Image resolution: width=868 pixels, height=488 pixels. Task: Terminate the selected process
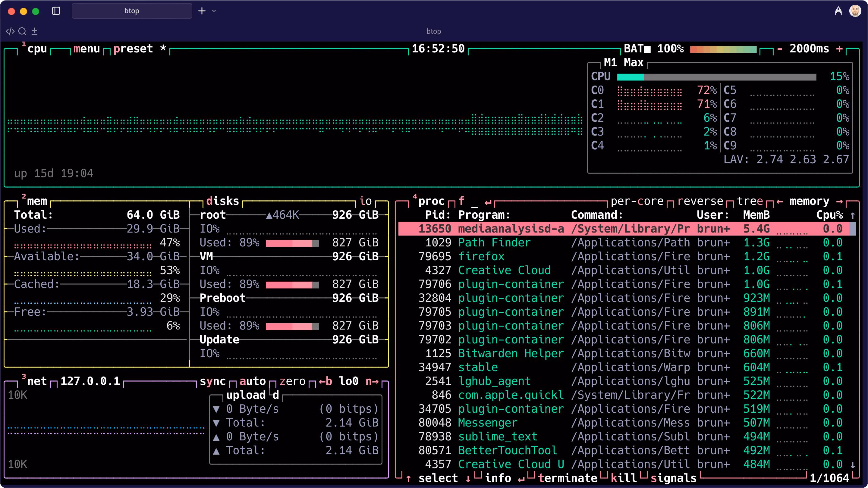[x=568, y=478]
